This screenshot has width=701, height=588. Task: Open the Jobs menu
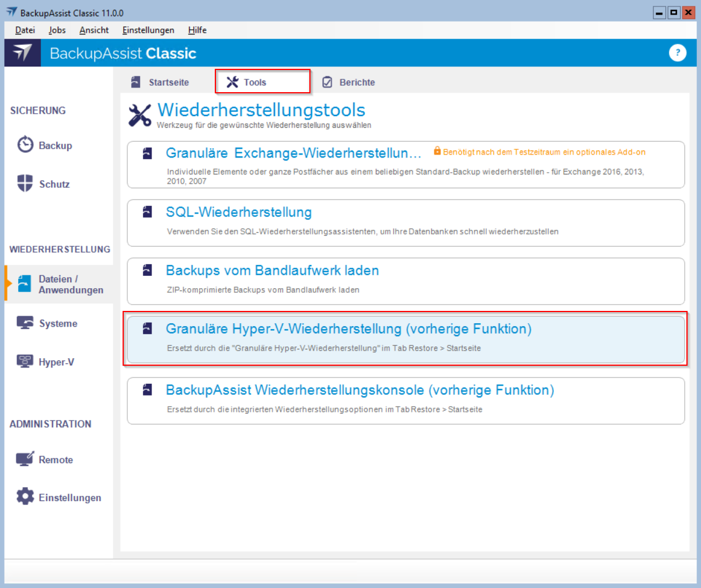[x=57, y=30]
